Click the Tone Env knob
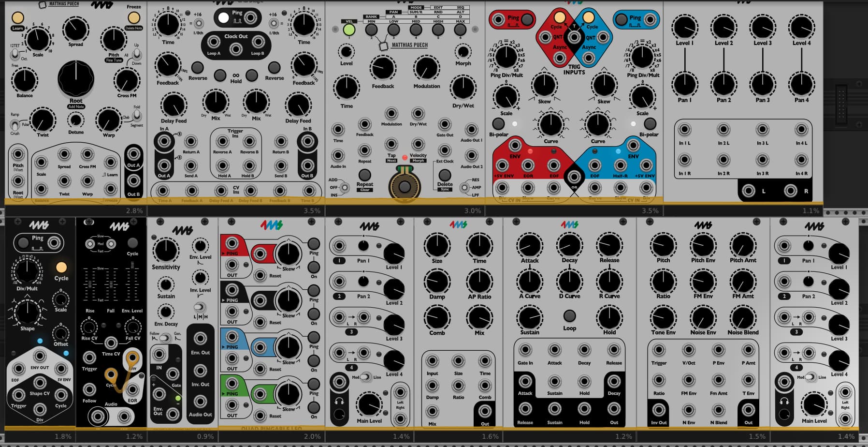The width and height of the screenshot is (868, 447). click(x=663, y=317)
